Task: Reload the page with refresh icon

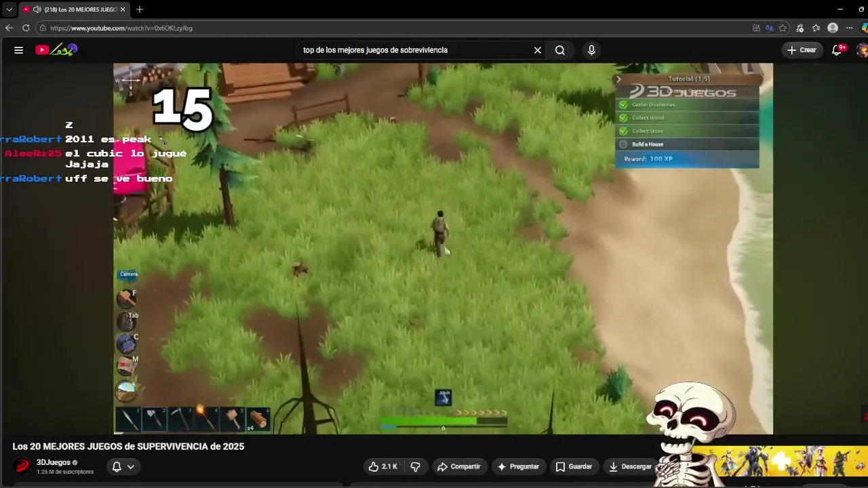Action: [26, 28]
